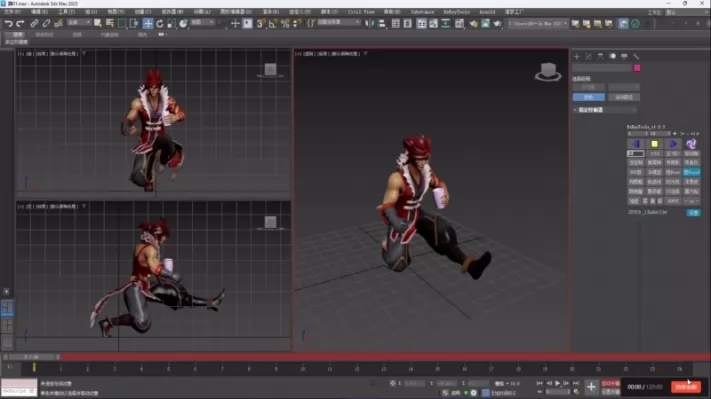
Task: Open the Edit Named Selection Sets icon
Action: tap(311, 24)
